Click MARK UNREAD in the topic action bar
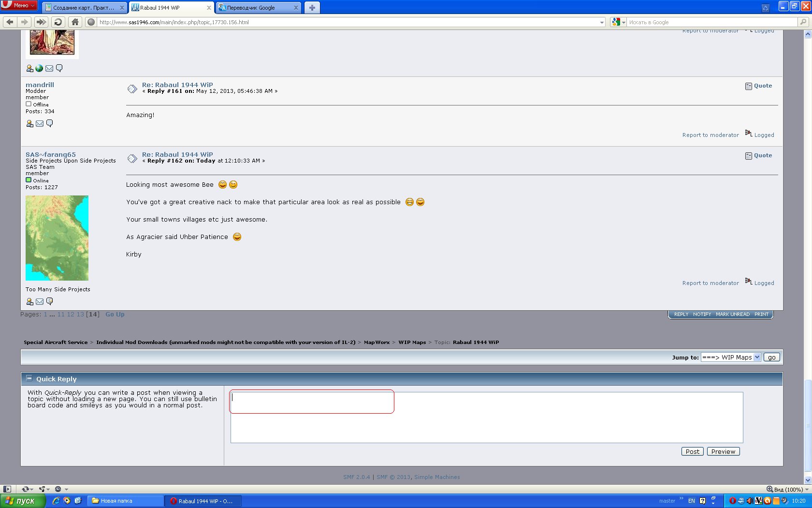 coord(733,314)
